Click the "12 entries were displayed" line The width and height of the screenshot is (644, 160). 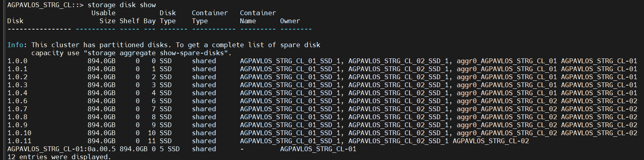[59, 157]
